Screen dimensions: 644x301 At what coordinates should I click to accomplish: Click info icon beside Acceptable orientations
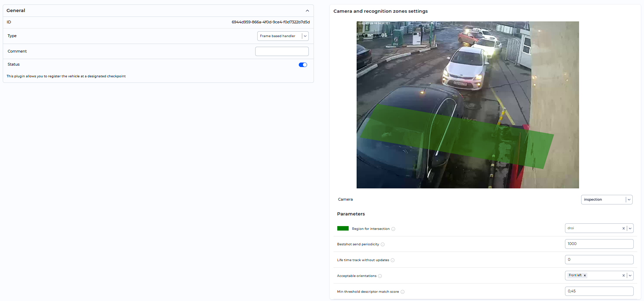point(380,276)
